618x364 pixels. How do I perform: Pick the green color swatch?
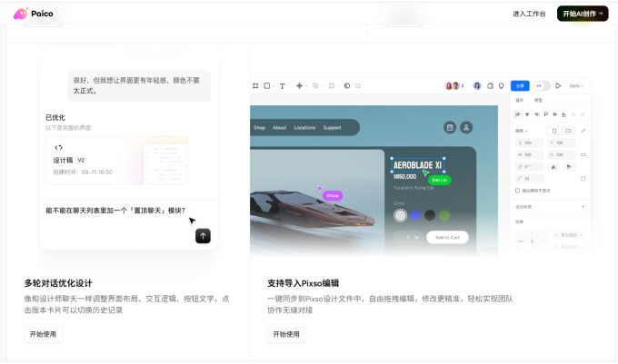444,215
